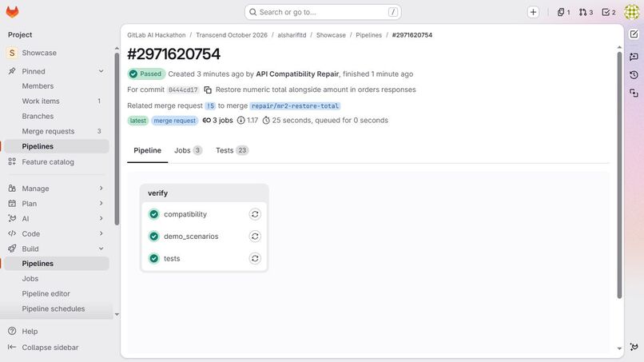
Task: Go to alsharifltd breadcrumb
Action: (292, 35)
